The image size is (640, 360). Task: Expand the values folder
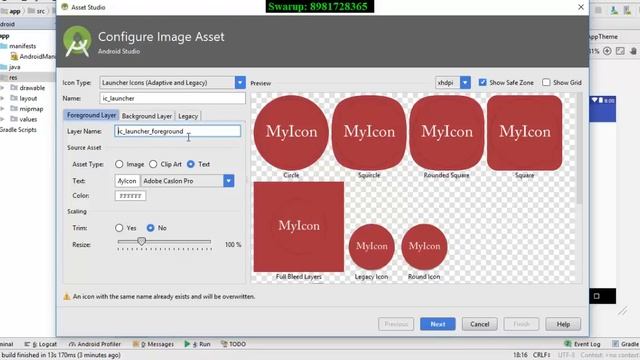coord(2,119)
